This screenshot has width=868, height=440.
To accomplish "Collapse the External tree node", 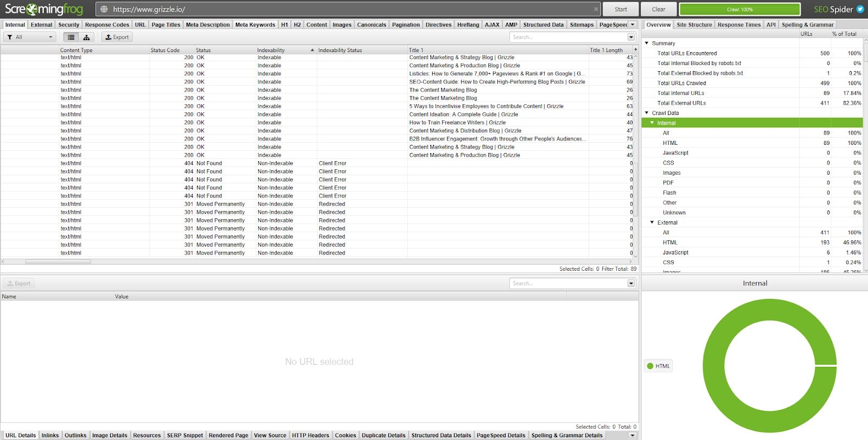I will tap(652, 222).
